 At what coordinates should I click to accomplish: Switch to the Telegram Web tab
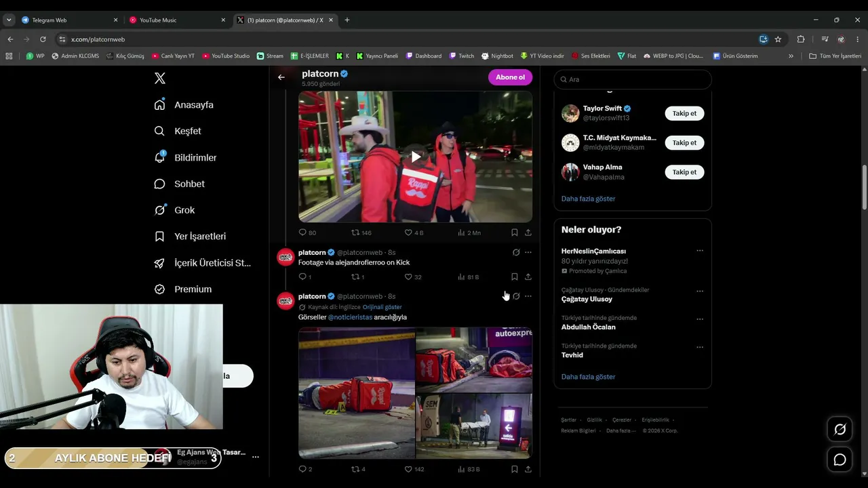(x=68, y=20)
